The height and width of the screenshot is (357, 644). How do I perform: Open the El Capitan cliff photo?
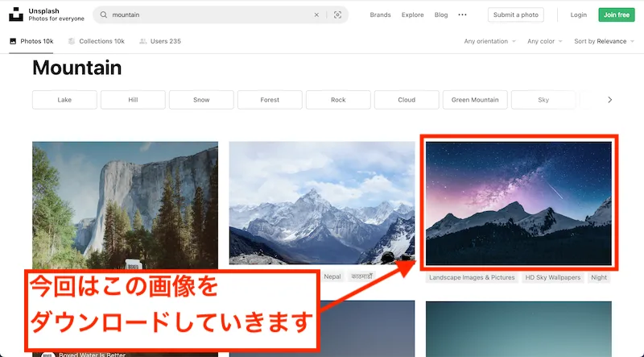click(x=126, y=205)
